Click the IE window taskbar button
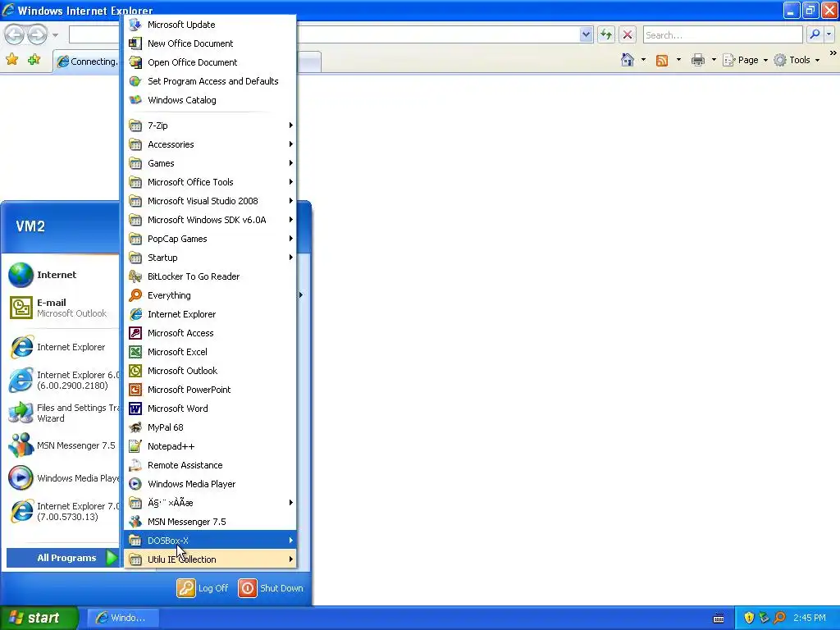The width and height of the screenshot is (840, 630). click(123, 618)
